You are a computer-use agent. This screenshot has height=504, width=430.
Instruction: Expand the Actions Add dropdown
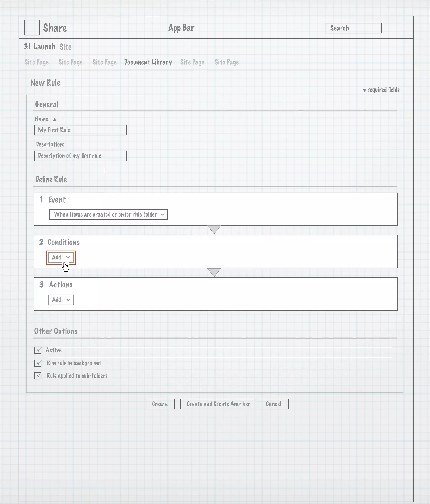(x=61, y=300)
